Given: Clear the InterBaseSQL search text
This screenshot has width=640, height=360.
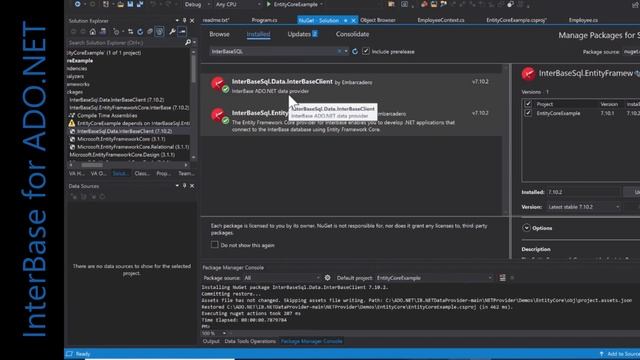Looking at the screenshot, I should tap(339, 51).
